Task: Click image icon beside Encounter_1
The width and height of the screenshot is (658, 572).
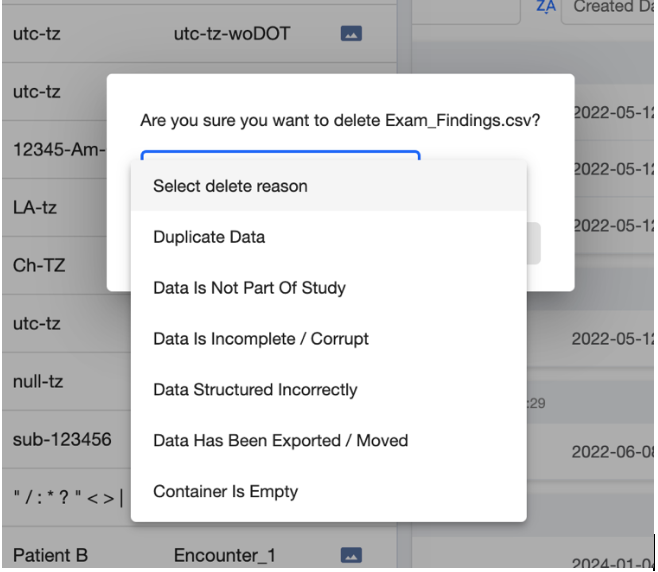Action: tap(351, 555)
